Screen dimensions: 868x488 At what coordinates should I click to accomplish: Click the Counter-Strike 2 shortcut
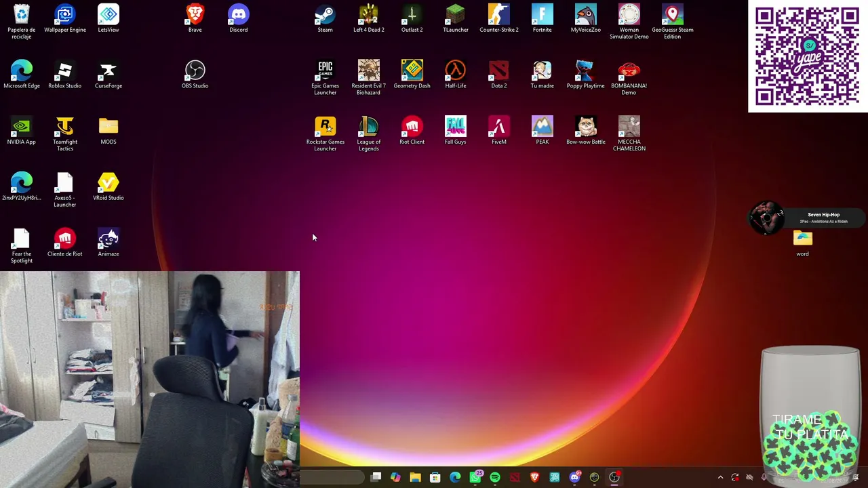499,18
